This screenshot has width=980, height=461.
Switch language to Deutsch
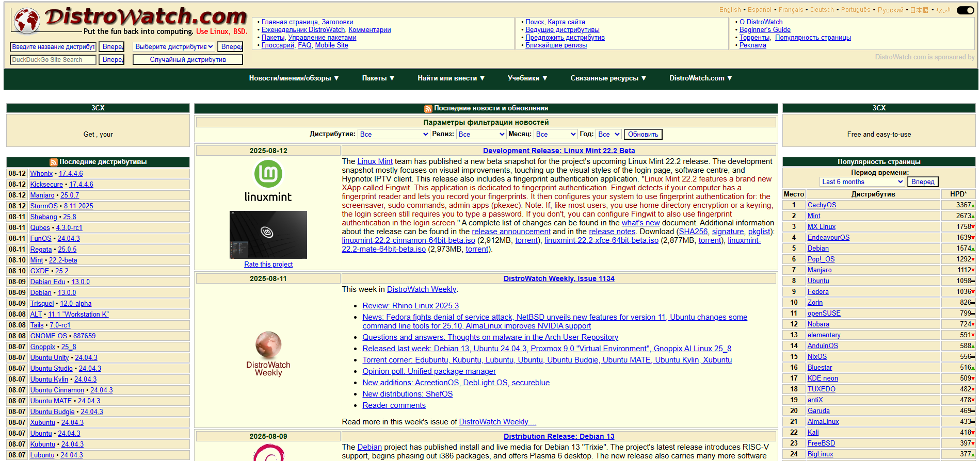822,10
